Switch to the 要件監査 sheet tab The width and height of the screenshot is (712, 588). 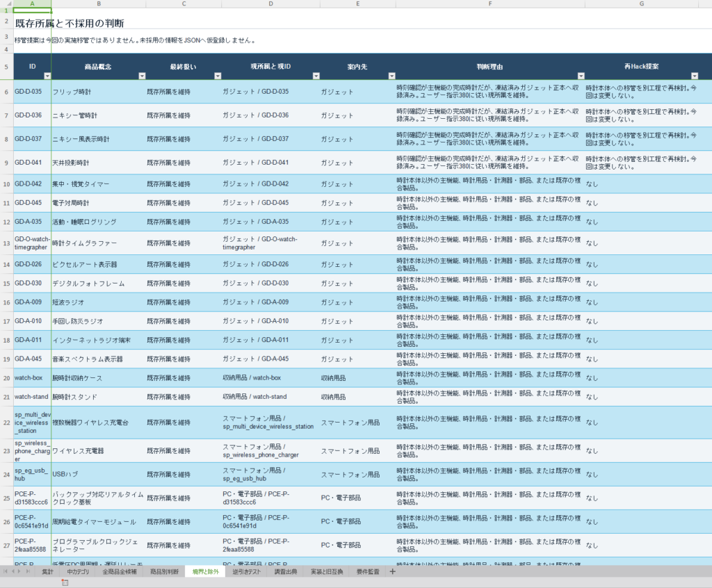click(x=368, y=571)
